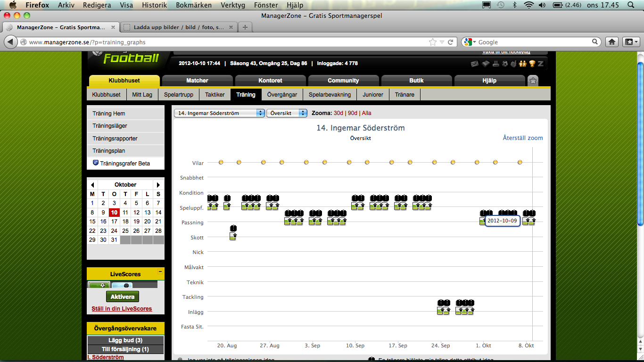644x362 pixels.
Task: Open the Spelartrupp submenu tab
Action: pos(179,95)
